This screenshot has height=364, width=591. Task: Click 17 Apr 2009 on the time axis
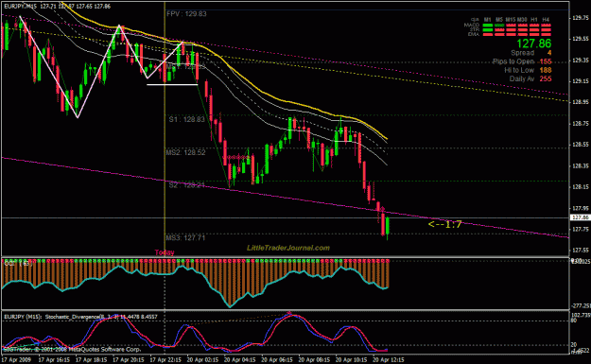16,360
